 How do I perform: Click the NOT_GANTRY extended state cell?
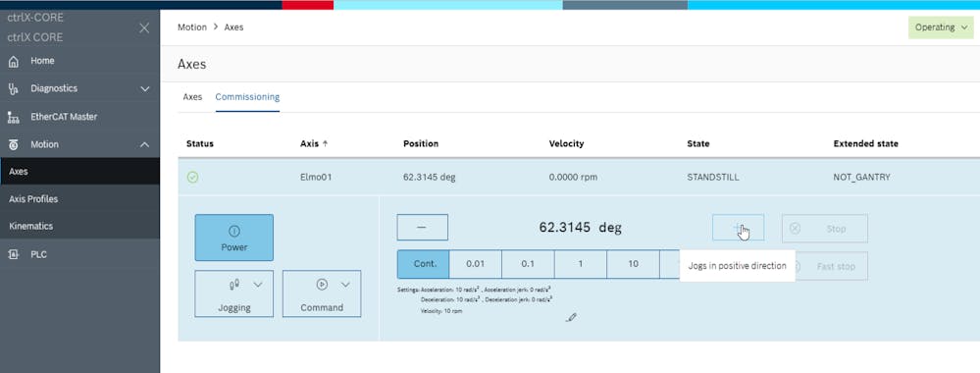(862, 177)
